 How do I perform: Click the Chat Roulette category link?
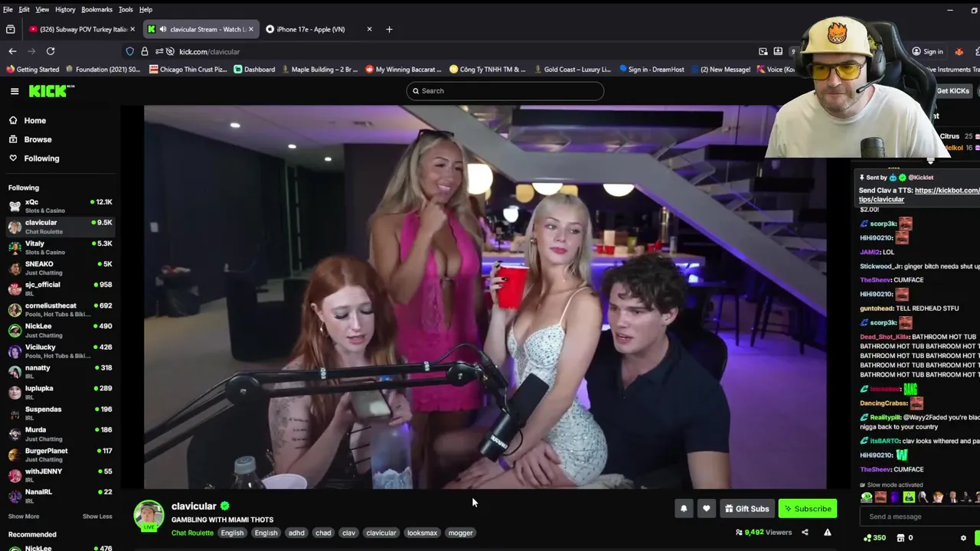tap(192, 533)
